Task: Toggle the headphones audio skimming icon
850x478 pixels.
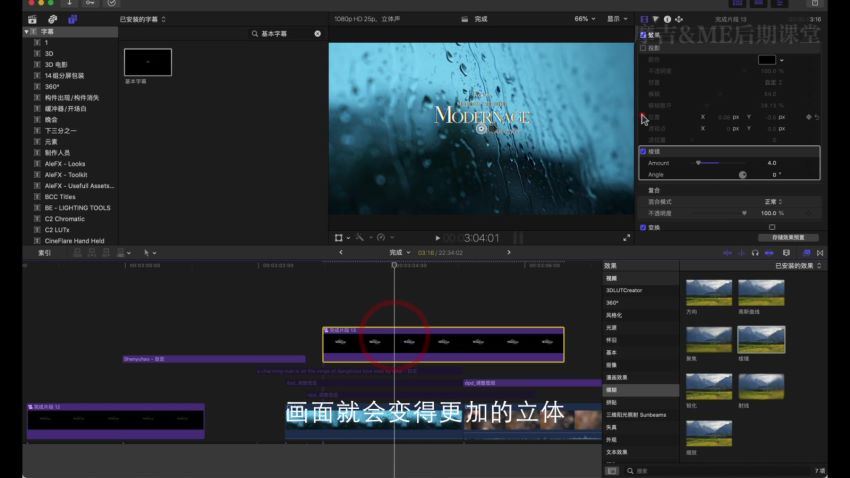Action: pos(755,253)
